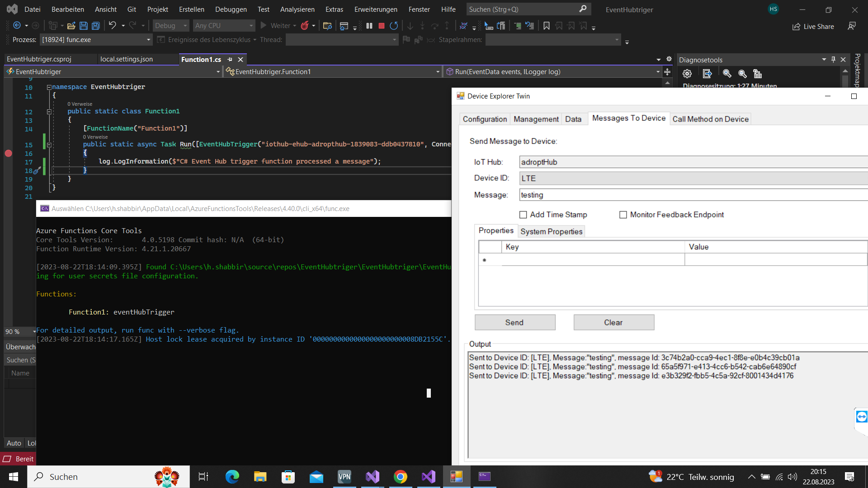Check Monitor Feedback Endpoint option

tap(623, 215)
